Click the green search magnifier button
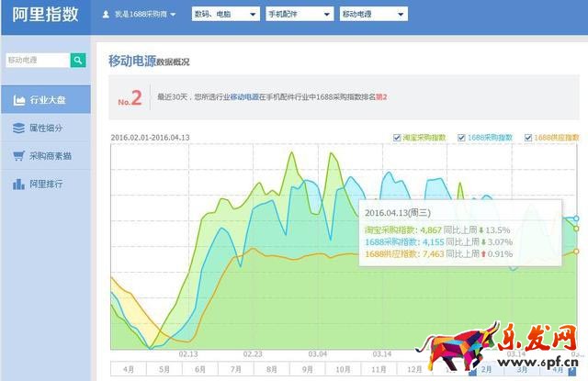Screen dimensions: 588x381 point(79,61)
